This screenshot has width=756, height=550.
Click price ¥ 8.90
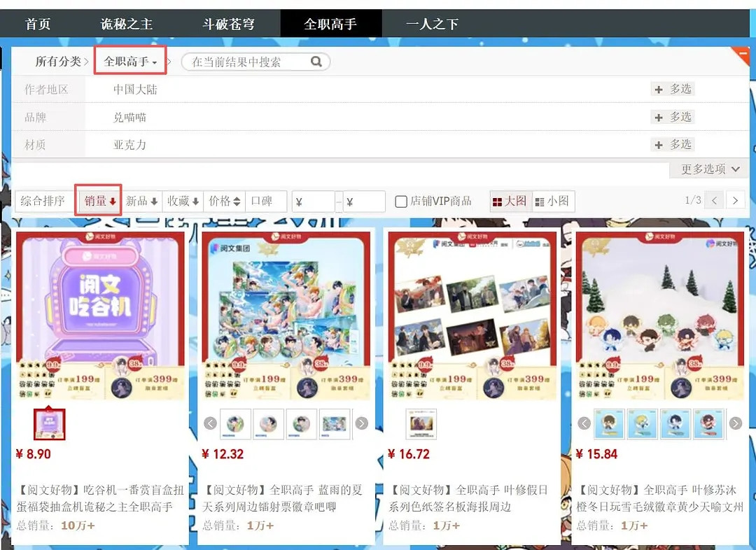click(x=34, y=454)
